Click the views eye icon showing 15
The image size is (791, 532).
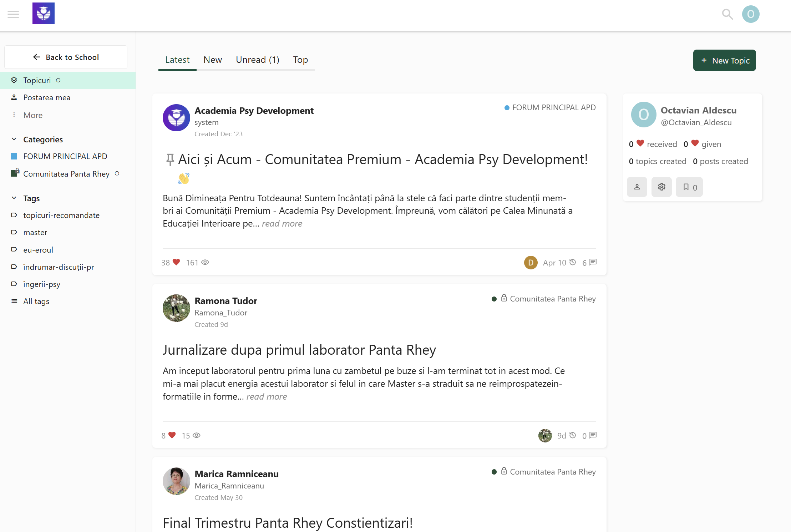(x=197, y=435)
